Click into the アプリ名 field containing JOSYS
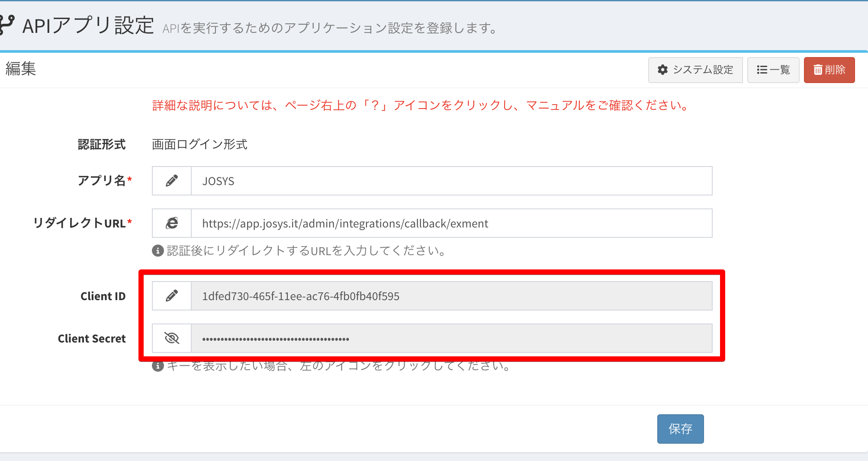Screen dimensions: 868x461 (451, 181)
